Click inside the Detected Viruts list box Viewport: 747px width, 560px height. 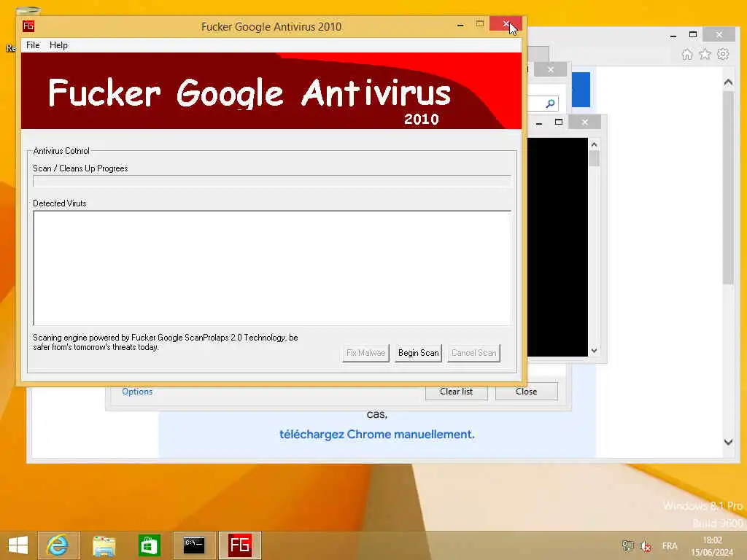(x=271, y=268)
